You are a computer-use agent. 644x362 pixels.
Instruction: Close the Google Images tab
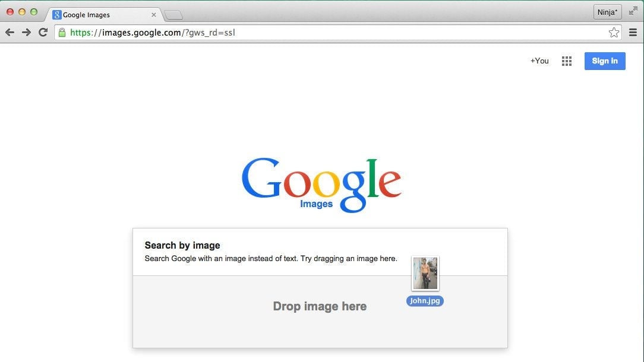154,15
